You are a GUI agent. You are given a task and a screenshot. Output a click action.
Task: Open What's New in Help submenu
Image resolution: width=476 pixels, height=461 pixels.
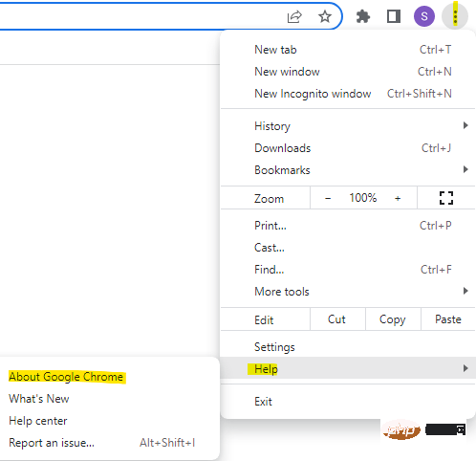tap(110, 399)
